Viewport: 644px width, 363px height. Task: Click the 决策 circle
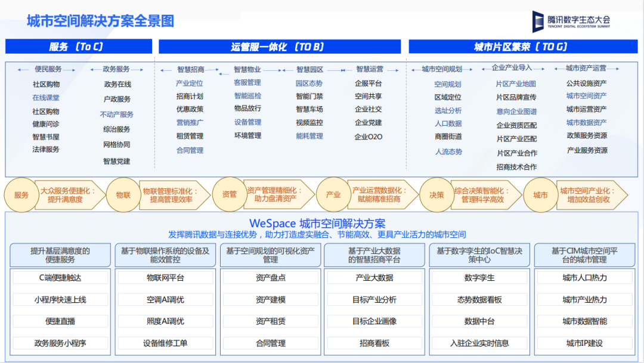tap(436, 195)
